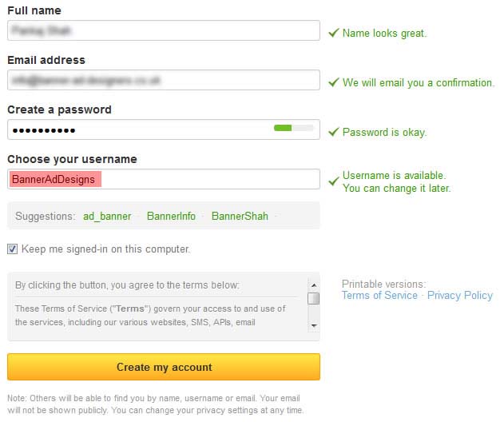Choose the ad_banner username suggestion
Screen dimensions: 504x422
click(x=107, y=216)
